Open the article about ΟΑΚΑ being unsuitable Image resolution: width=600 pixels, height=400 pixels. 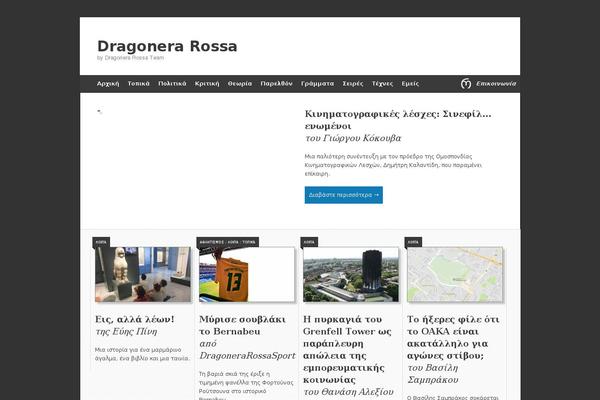point(453,337)
